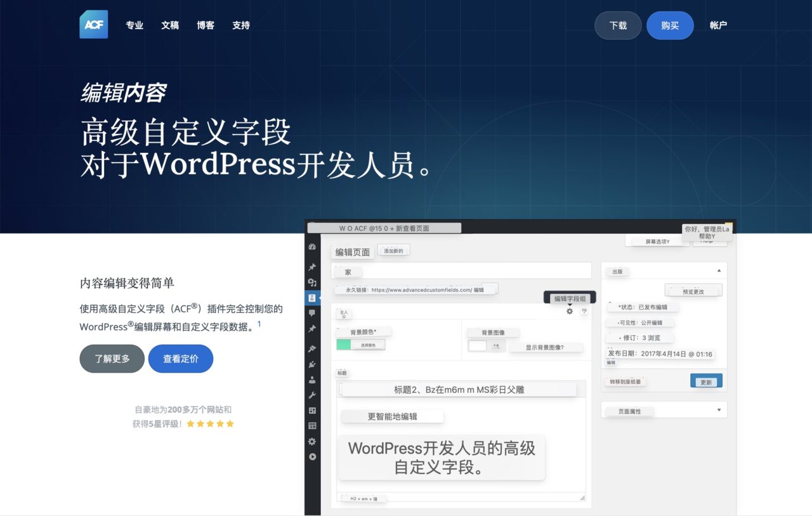Open the Settings sliders icon in the sidebar
Viewport: 812px width, 516px height.
click(312, 411)
